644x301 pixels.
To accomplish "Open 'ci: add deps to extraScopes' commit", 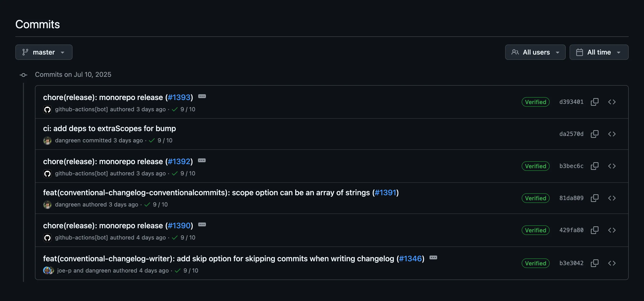I will pyautogui.click(x=109, y=128).
